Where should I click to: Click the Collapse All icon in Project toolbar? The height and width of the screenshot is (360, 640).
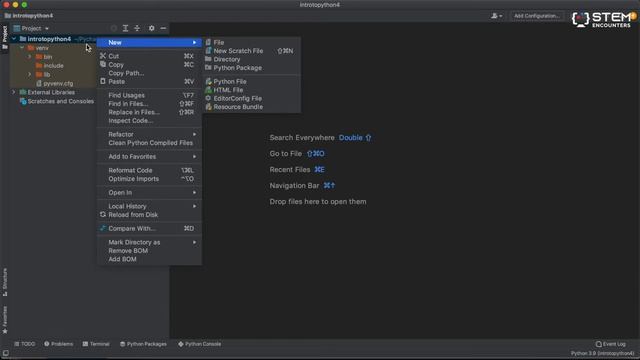[138, 28]
